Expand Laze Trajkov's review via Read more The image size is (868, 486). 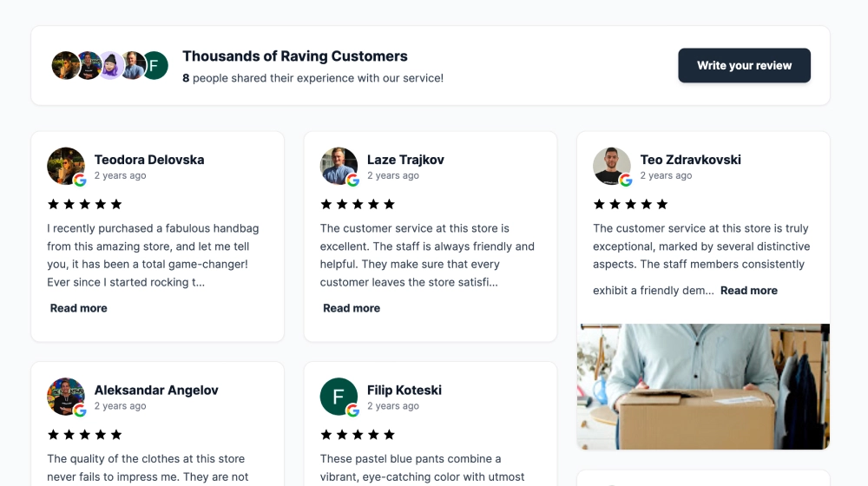point(352,308)
